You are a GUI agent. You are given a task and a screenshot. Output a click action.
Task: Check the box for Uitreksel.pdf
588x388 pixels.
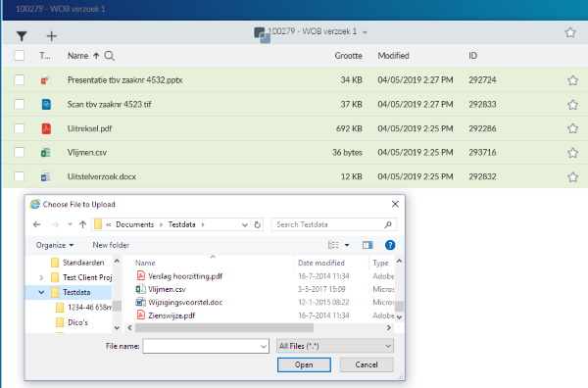(x=20, y=128)
